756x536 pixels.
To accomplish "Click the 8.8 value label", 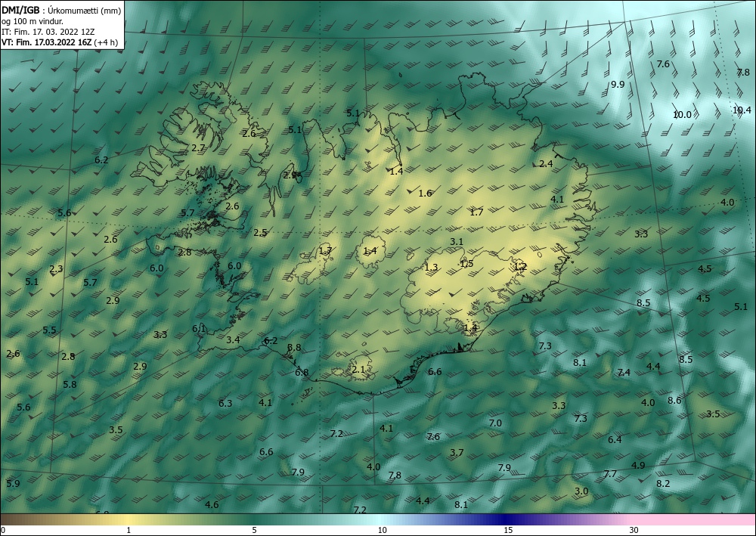I will 294,348.
